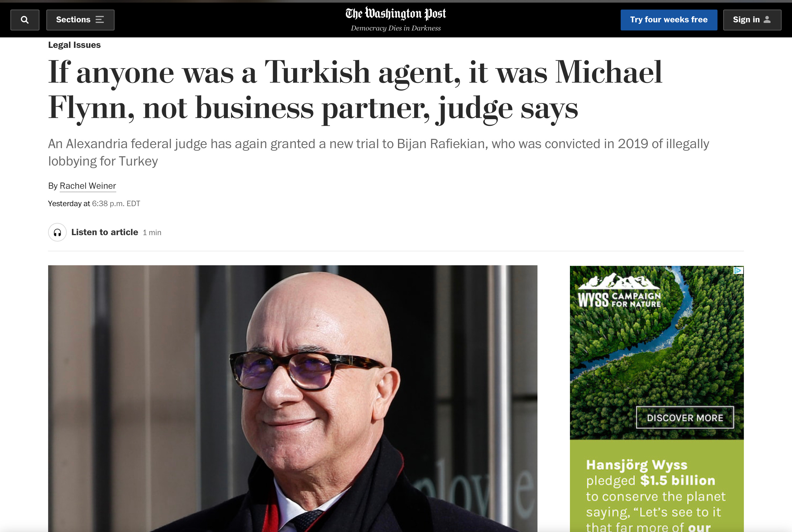
Task: Open the Sections menu
Action: [80, 20]
